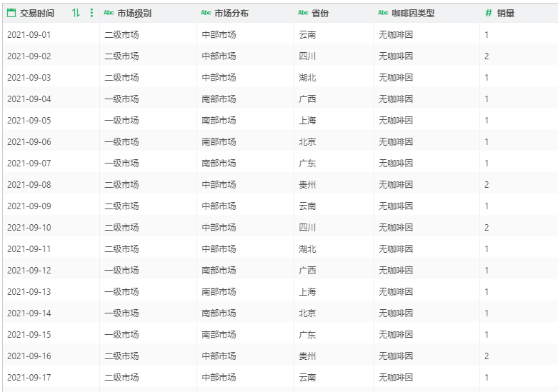Select the 销量 column header
558x392 pixels.
point(505,13)
